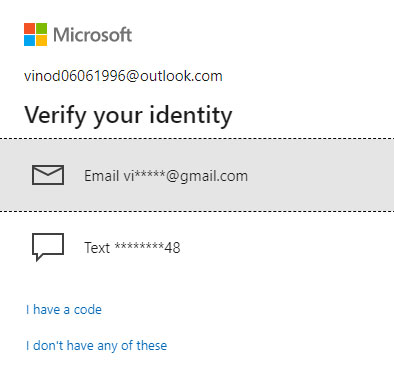Click the blue square in the Microsoft logo

(x=29, y=40)
